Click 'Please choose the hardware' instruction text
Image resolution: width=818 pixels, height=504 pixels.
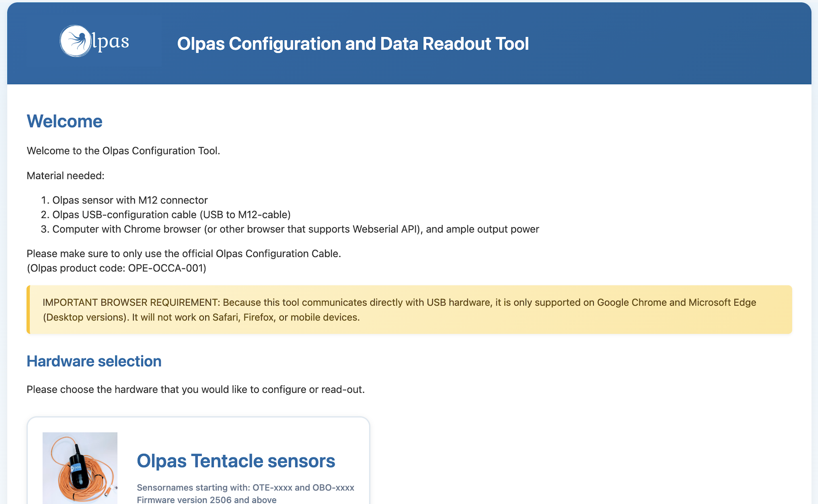[x=196, y=389]
